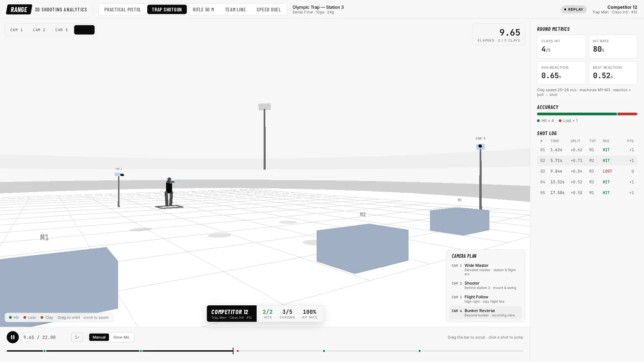644x362 pixels.
Task: Jump to shot 01 row in shot log
Action: tap(587, 150)
